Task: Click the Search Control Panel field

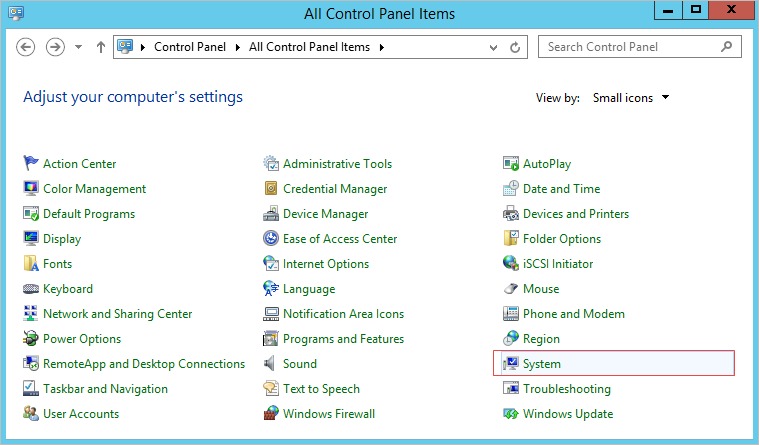Action: [x=628, y=47]
